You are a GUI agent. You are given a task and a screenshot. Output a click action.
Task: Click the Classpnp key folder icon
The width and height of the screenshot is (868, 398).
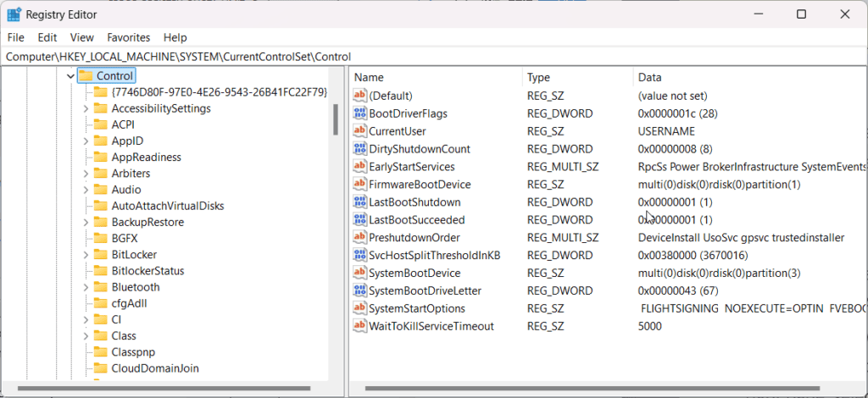click(100, 351)
